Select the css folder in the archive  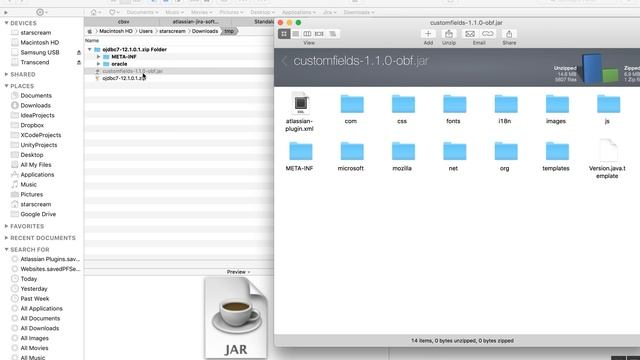point(403,104)
